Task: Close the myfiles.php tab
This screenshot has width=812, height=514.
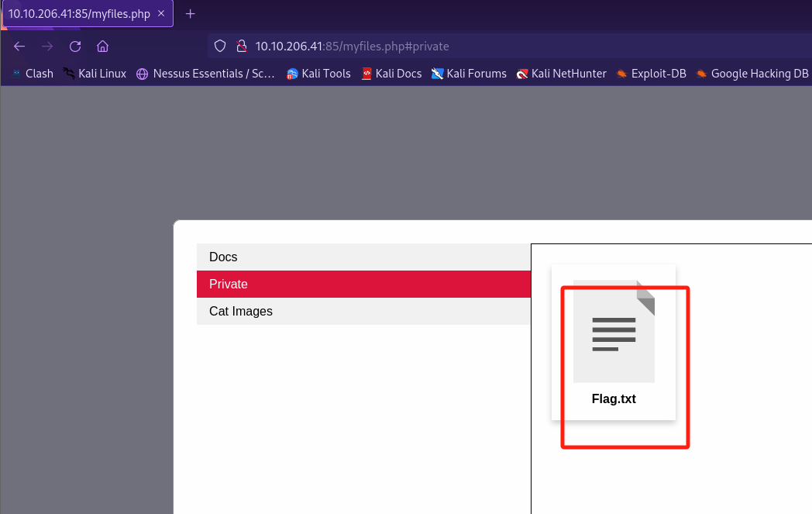Action: 161,14
